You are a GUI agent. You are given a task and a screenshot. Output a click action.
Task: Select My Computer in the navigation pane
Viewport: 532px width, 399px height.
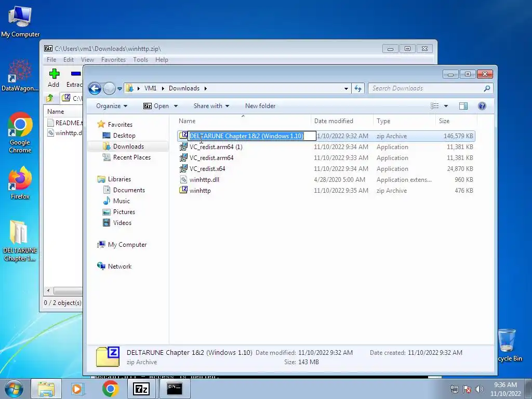point(127,245)
